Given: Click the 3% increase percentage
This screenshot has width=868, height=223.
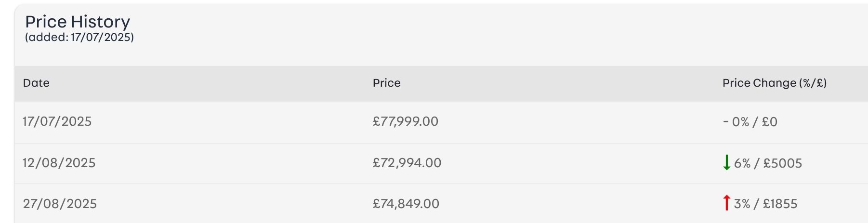Looking at the screenshot, I should pos(742,204).
